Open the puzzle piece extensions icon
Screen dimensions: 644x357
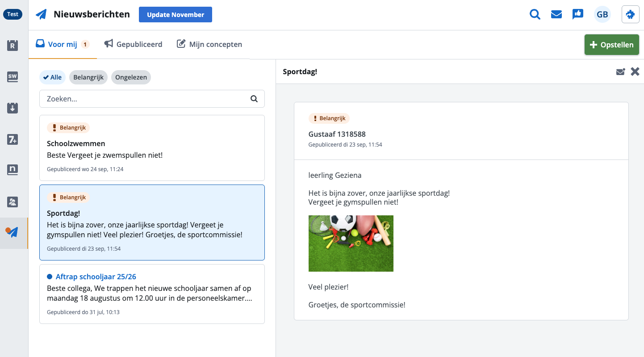(630, 15)
